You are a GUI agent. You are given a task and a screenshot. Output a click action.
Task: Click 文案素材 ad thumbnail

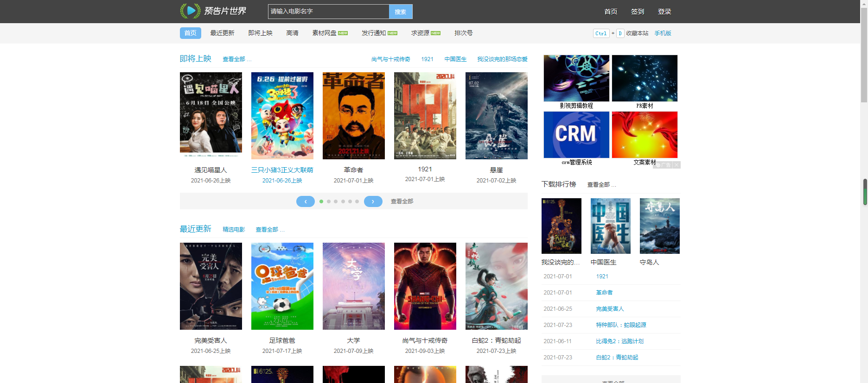645,135
